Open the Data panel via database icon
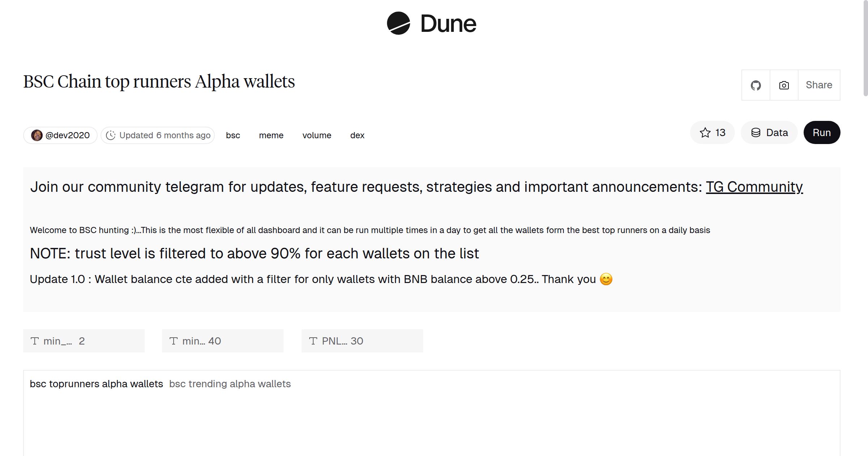Viewport: 868px width, 456px height. [x=769, y=132]
